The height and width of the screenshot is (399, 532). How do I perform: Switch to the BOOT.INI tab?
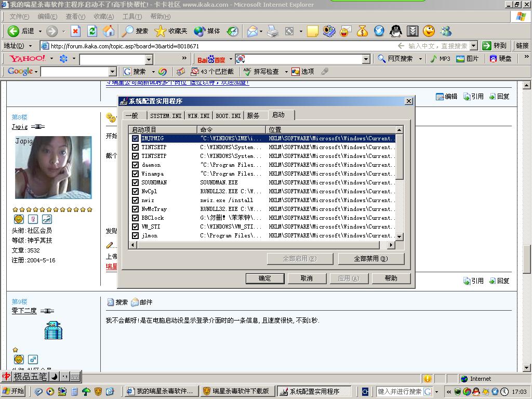228,115
